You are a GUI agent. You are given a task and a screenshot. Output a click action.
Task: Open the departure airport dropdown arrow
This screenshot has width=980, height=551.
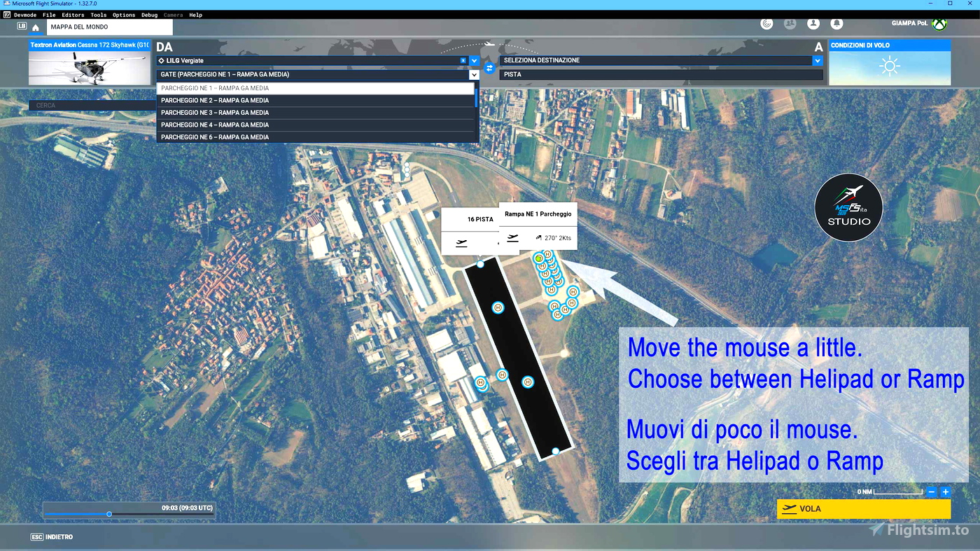click(x=474, y=61)
